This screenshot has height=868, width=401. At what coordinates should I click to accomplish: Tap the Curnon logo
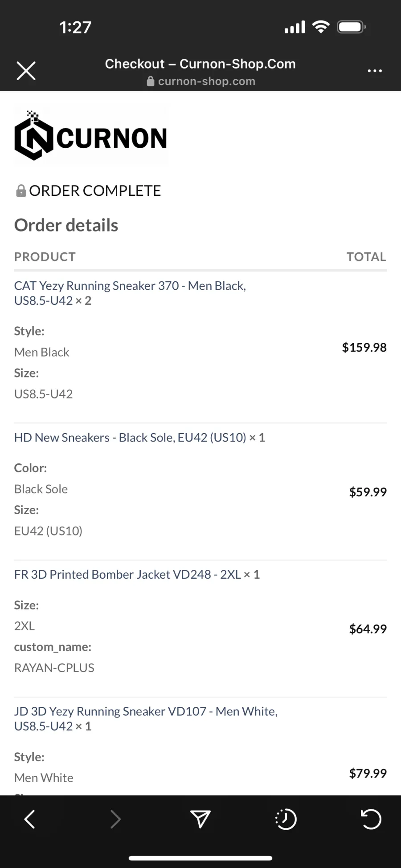91,135
